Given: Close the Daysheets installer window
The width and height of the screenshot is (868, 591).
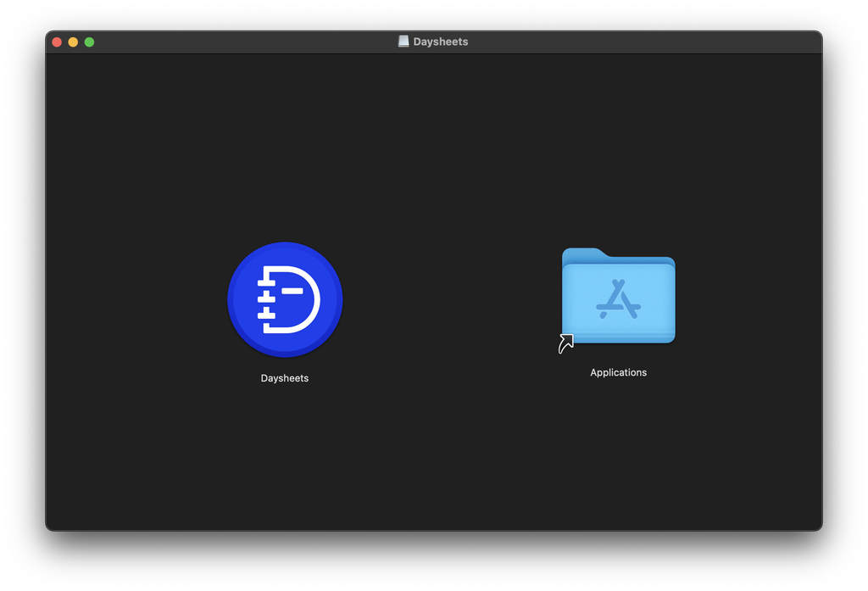Looking at the screenshot, I should click(57, 42).
